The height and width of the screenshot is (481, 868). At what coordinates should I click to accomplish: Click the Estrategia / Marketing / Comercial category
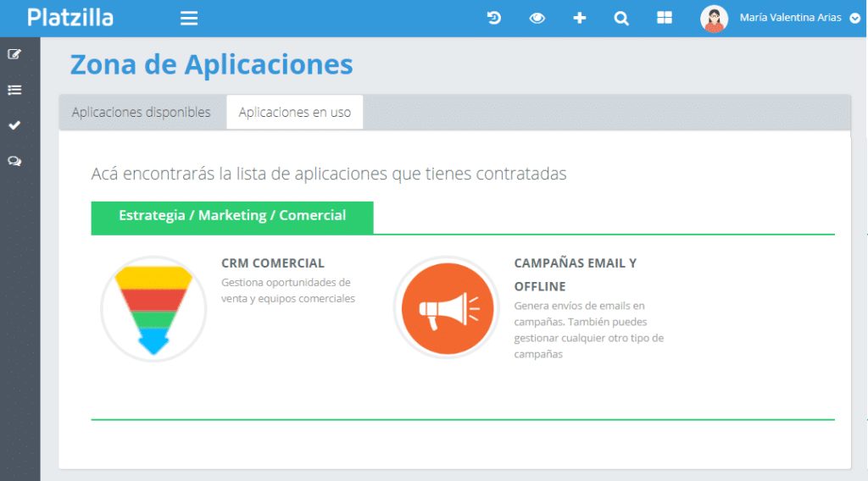pos(232,216)
